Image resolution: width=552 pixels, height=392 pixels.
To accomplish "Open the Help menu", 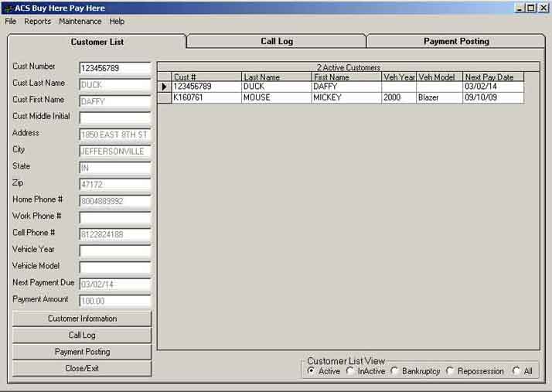I will [117, 22].
